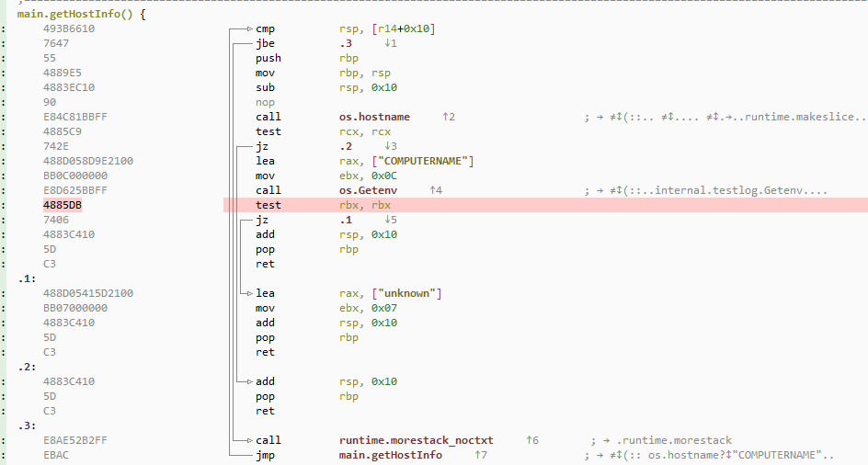
Task: Click operand ebx, 0x07
Action: (368, 308)
